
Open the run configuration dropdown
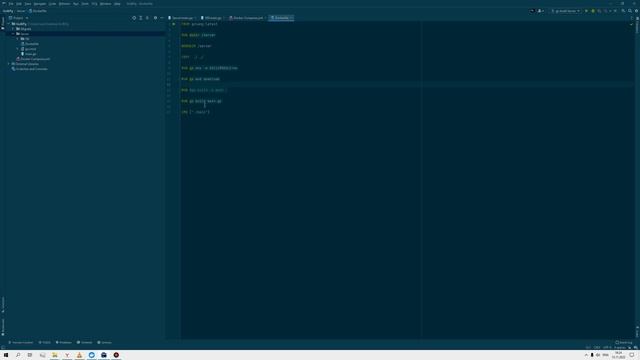tap(565, 11)
